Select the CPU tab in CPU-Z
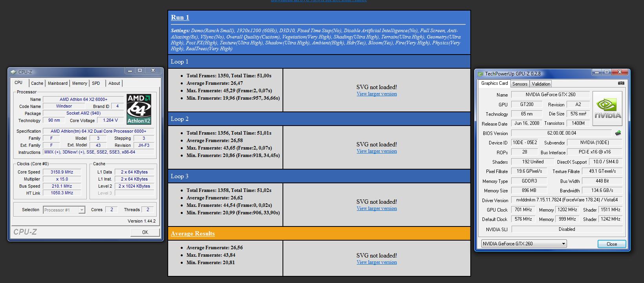Viewport: 644px width, 283px height. click(x=18, y=82)
